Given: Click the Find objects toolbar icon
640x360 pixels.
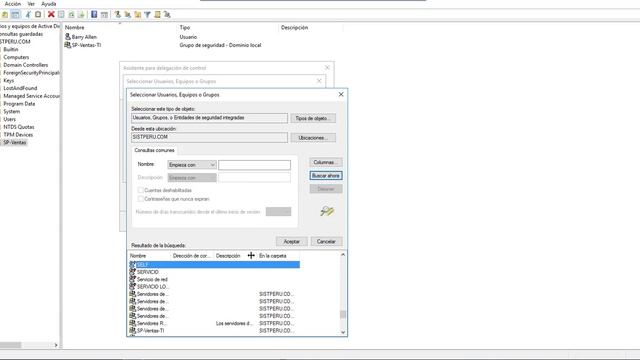Looking at the screenshot, I should pos(157,15).
